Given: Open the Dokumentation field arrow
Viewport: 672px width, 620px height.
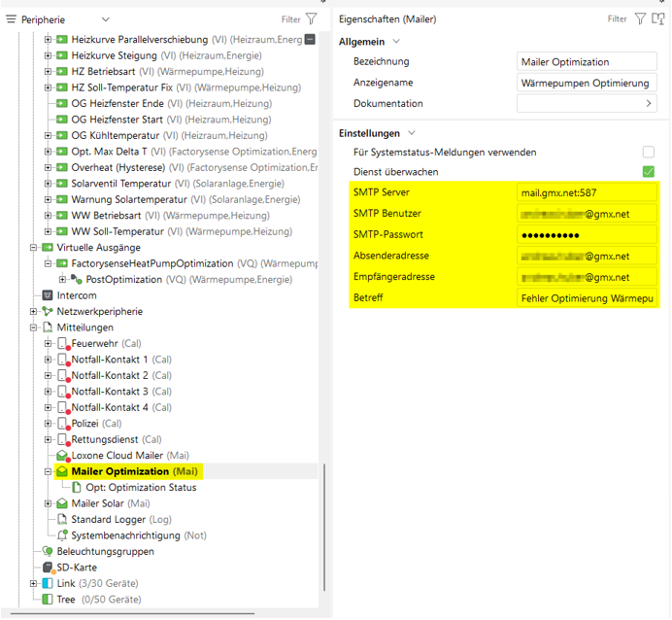Looking at the screenshot, I should (x=649, y=103).
